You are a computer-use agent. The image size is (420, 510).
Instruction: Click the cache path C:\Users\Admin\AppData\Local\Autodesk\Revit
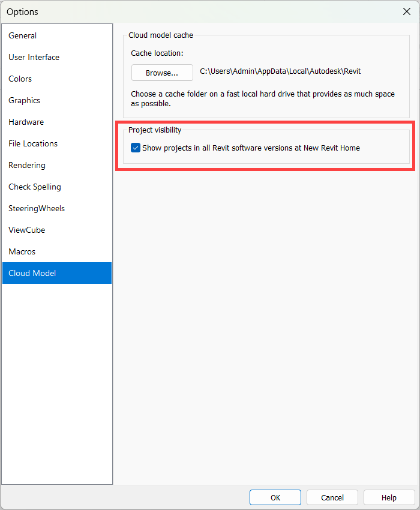pos(280,71)
